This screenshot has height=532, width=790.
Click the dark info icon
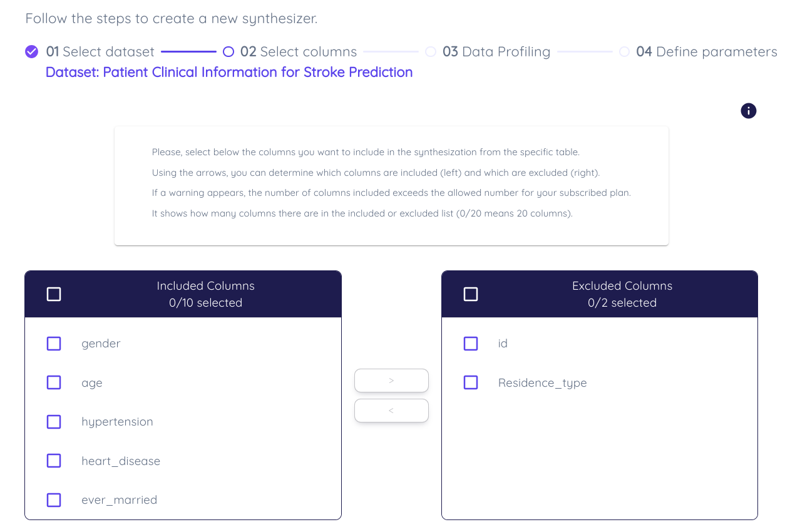[748, 111]
